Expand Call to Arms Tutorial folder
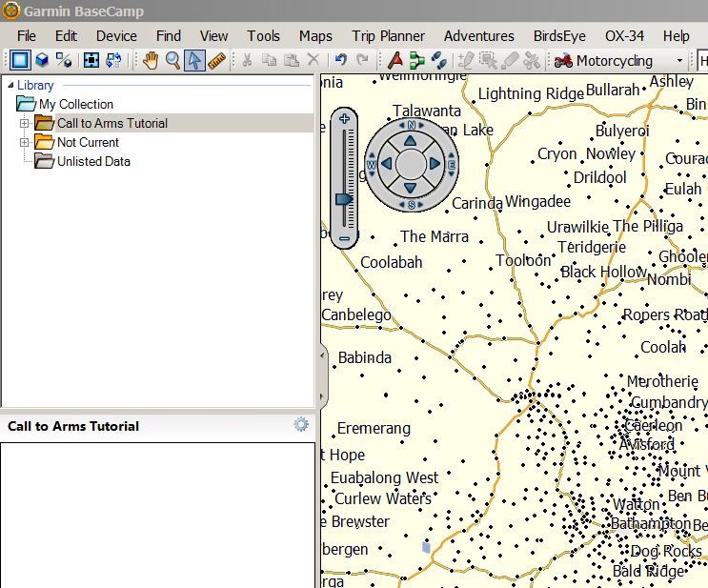This screenshot has width=708, height=588. [x=25, y=123]
